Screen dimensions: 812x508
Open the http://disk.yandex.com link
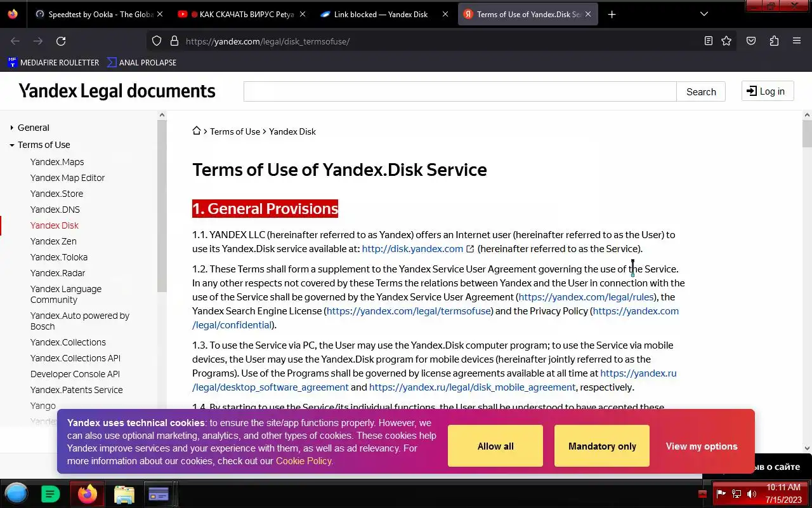pos(412,249)
